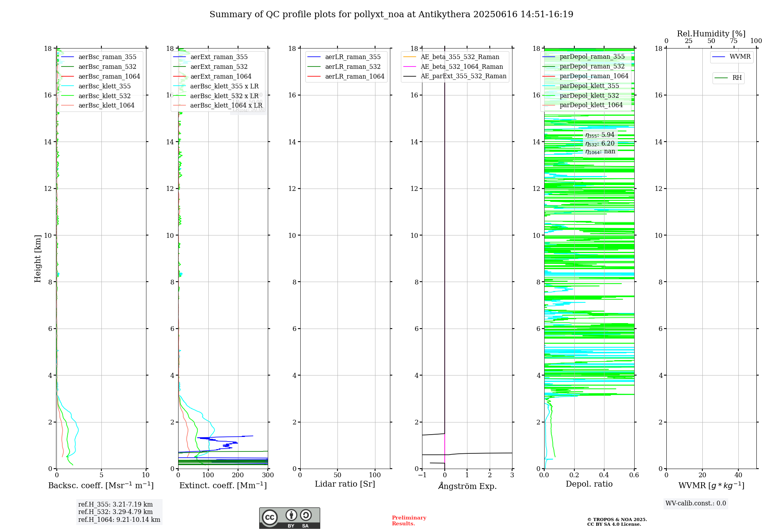The height and width of the screenshot is (532, 783).
Task: Select the aerBsc_raman_532 legend entry
Action: 99,67
